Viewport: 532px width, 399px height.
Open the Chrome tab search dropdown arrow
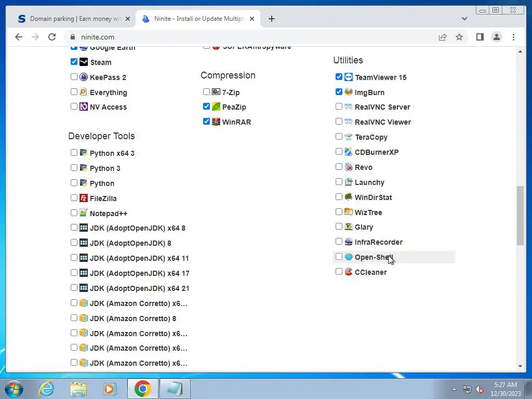[x=464, y=19]
